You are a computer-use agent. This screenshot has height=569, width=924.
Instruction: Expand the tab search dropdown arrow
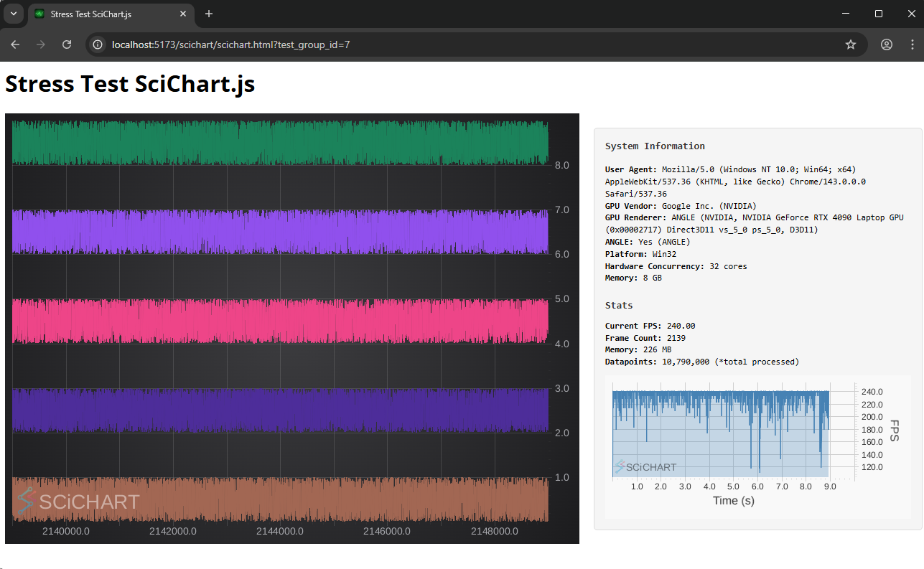click(13, 14)
